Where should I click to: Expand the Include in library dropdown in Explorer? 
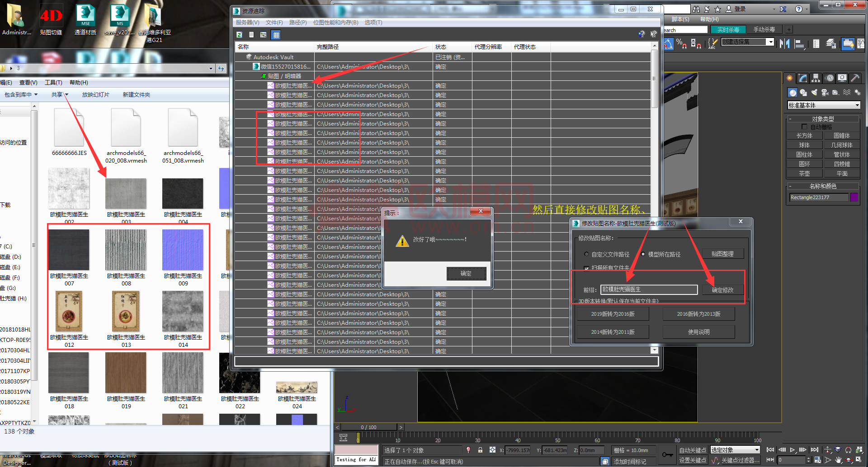tap(21, 95)
